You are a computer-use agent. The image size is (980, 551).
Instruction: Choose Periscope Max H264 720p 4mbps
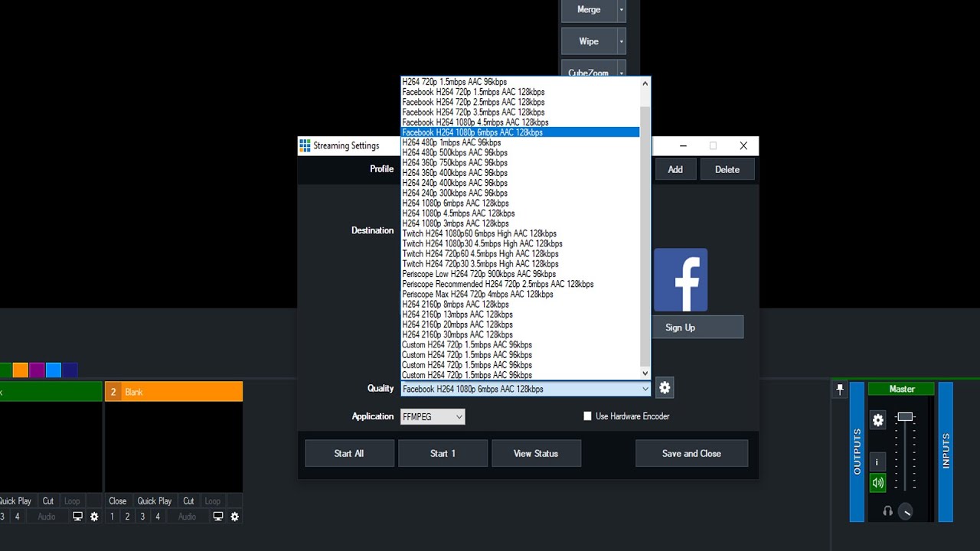[520, 294]
